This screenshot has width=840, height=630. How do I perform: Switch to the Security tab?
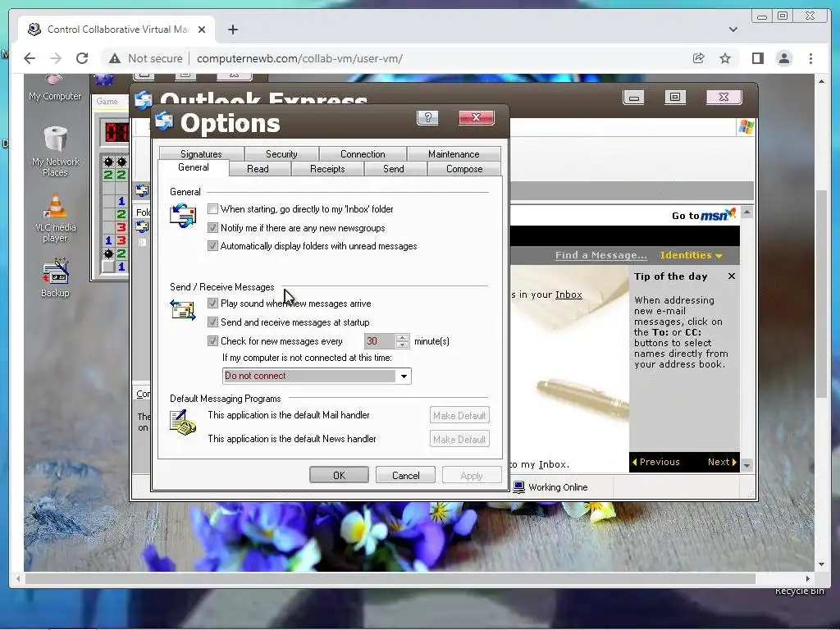coord(281,153)
